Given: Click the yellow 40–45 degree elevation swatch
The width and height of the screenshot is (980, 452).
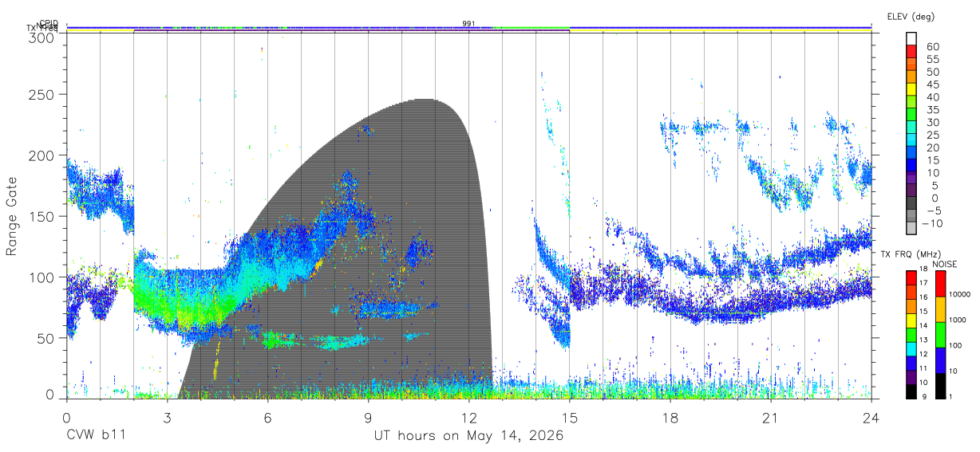Looking at the screenshot, I should coord(911,89).
